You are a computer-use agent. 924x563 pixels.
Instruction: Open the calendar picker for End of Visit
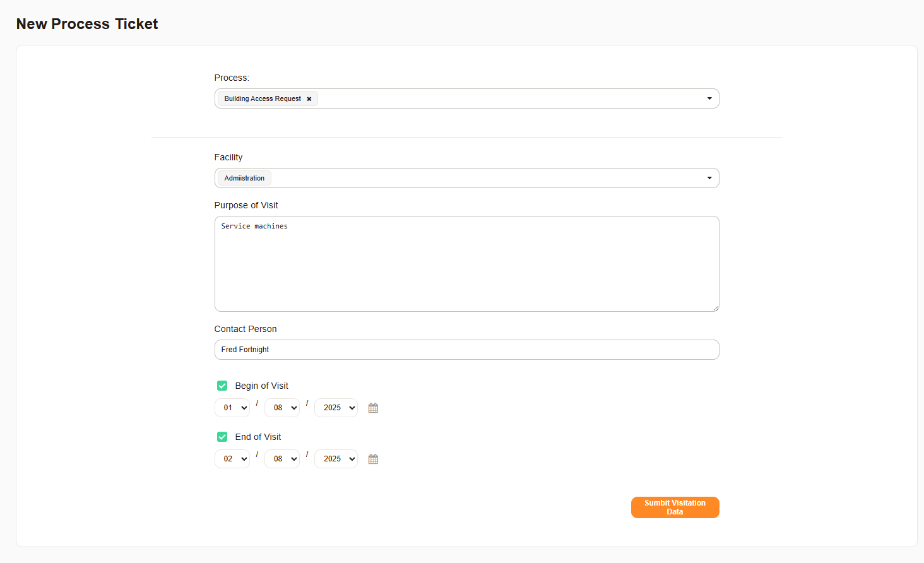(x=372, y=458)
